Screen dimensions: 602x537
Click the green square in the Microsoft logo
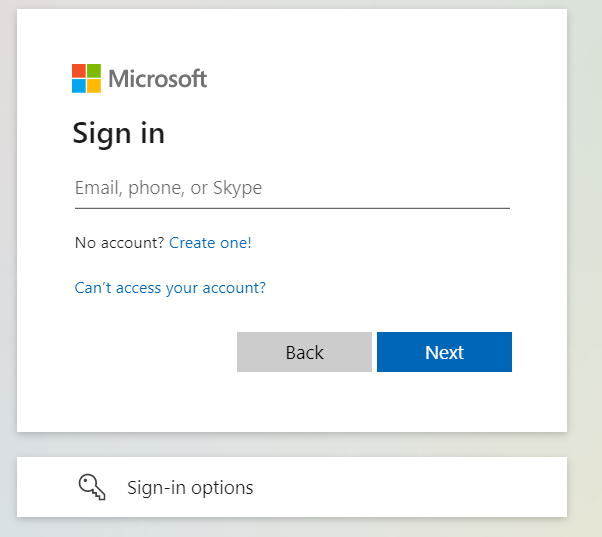94,71
